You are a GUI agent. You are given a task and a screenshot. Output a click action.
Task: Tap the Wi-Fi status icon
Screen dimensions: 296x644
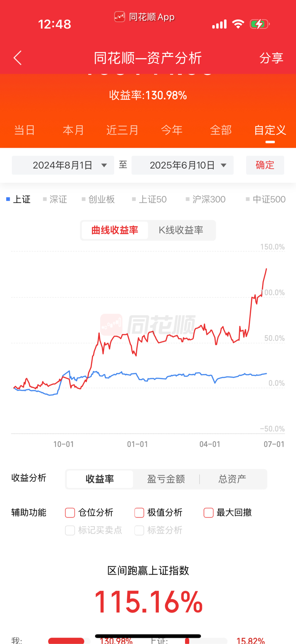point(238,24)
